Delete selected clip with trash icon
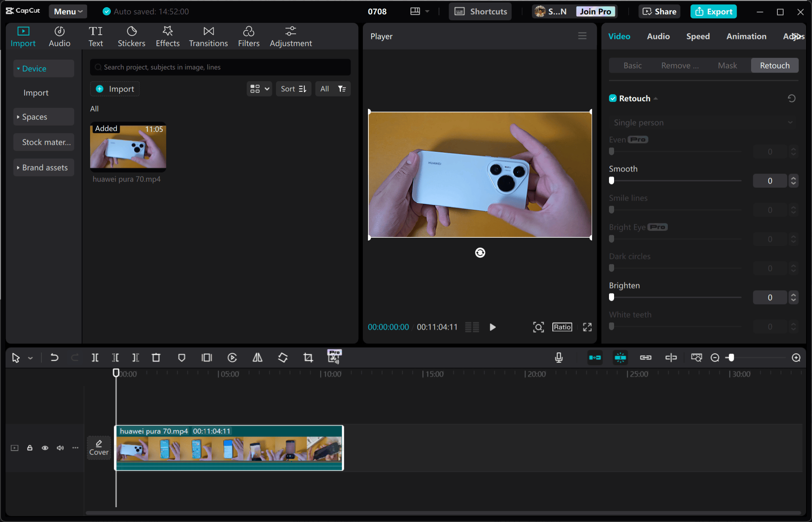 coord(156,358)
